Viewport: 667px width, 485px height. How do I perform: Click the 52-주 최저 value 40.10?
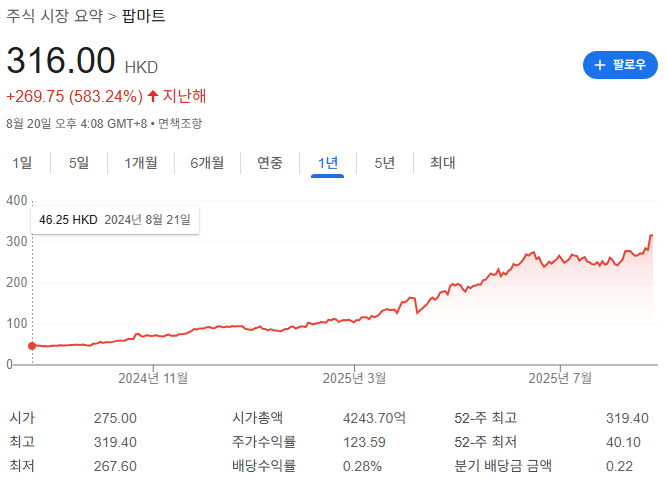(x=623, y=442)
